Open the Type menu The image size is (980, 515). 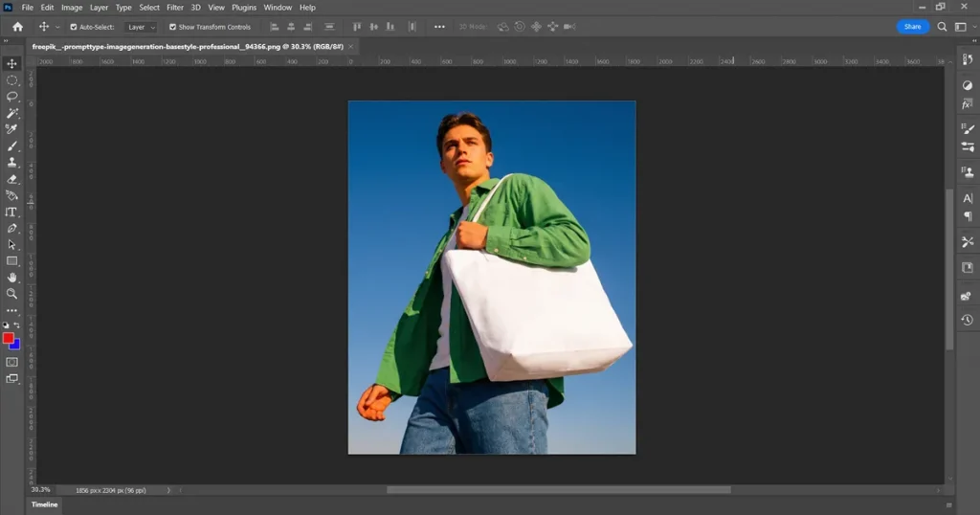[x=123, y=8]
